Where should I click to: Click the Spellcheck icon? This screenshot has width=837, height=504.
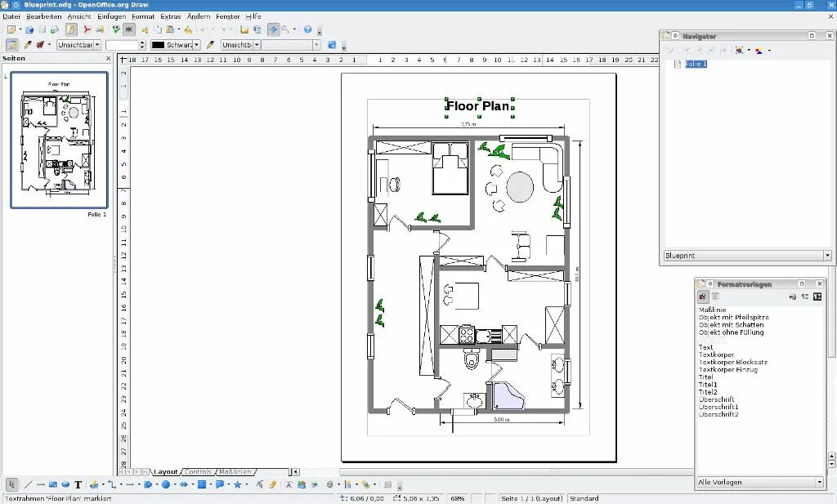(x=116, y=30)
